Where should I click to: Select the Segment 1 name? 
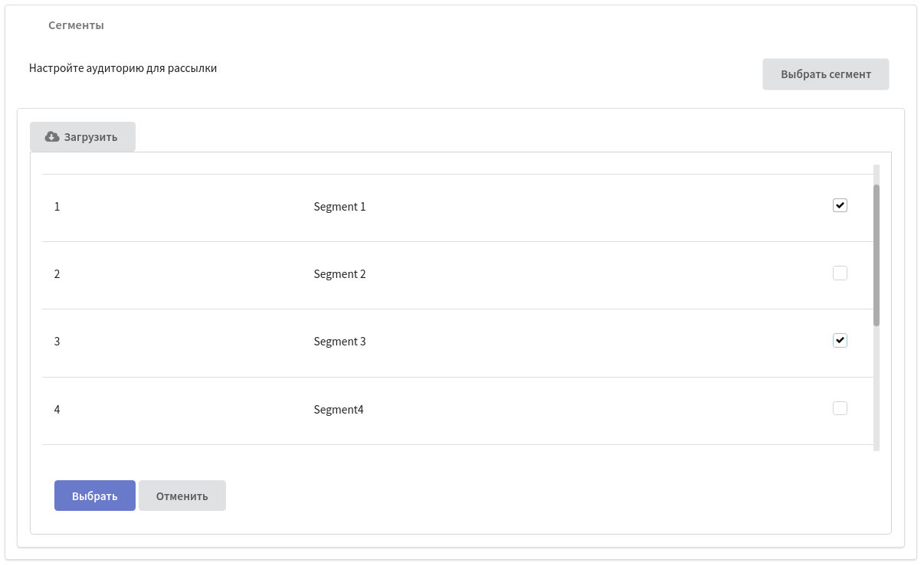(x=339, y=207)
